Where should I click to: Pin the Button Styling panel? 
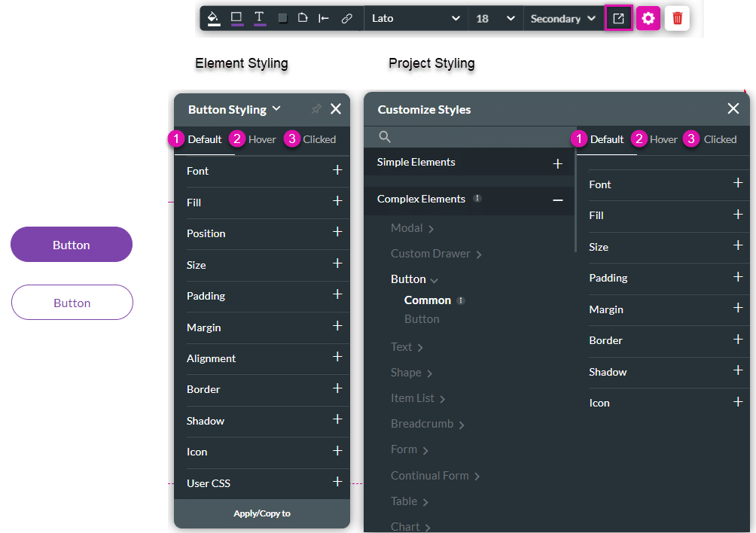click(x=316, y=109)
